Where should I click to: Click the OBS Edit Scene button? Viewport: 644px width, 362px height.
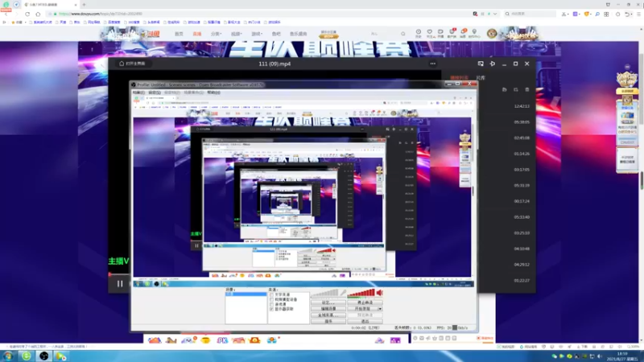[328, 309]
